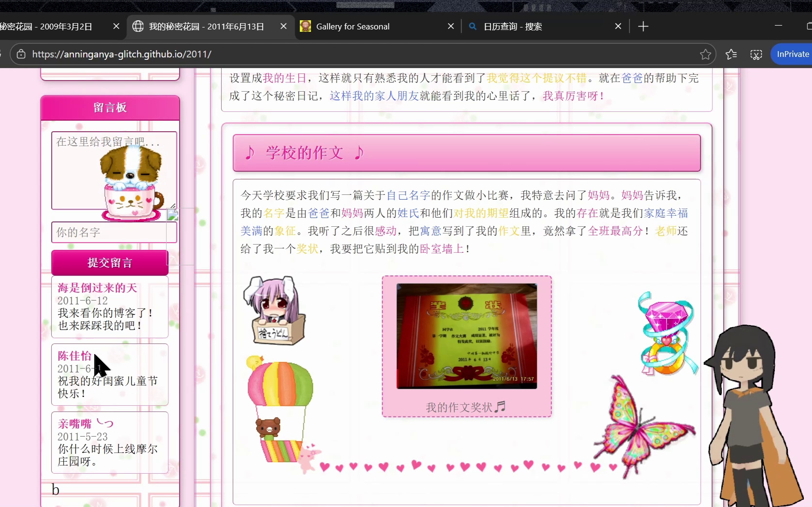Close the Gallery for Seasonal tab
The width and height of the screenshot is (812, 507).
[x=450, y=27]
